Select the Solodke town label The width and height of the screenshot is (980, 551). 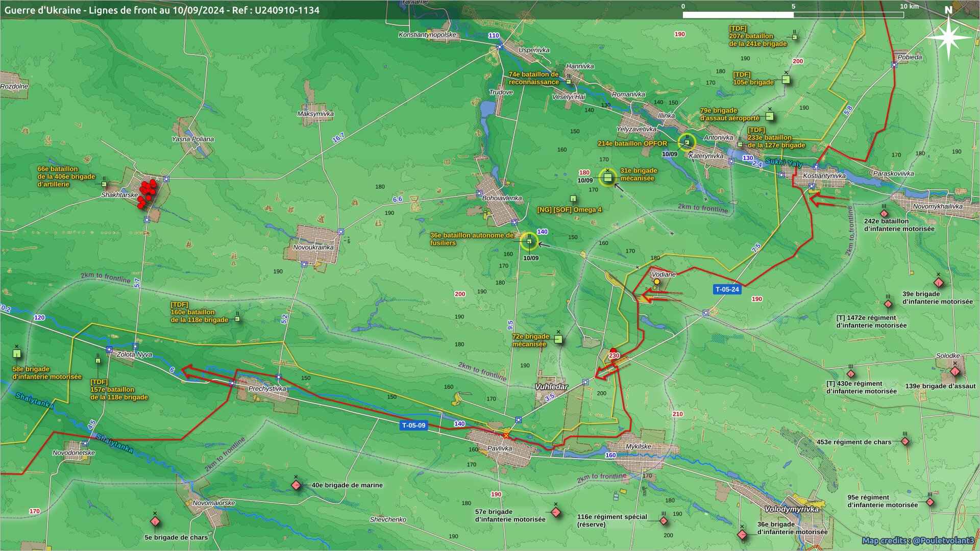pyautogui.click(x=948, y=356)
